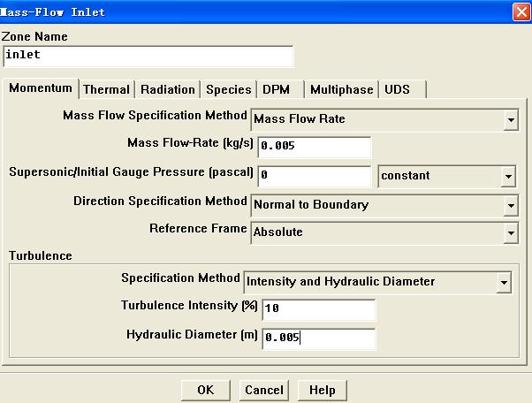Image resolution: width=532 pixels, height=403 pixels.
Task: Open the Thermal tab
Action: (106, 89)
